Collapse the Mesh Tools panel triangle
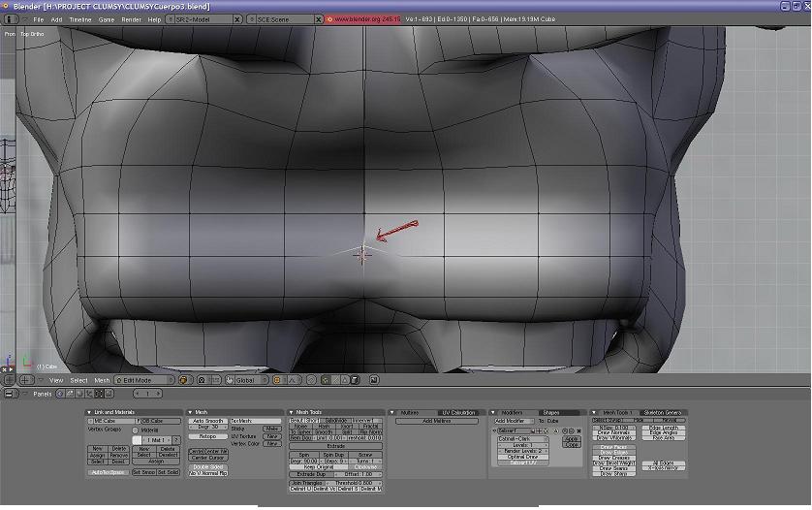 tap(291, 412)
